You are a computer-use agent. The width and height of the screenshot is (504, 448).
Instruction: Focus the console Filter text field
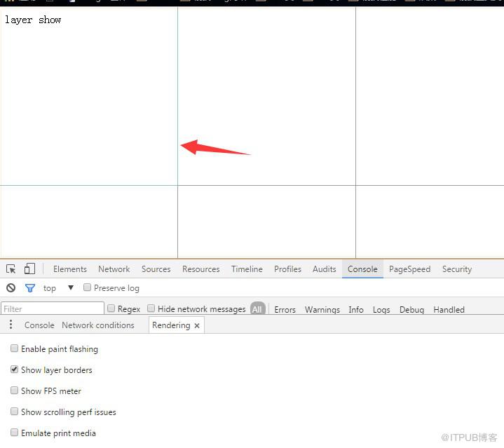pyautogui.click(x=53, y=309)
